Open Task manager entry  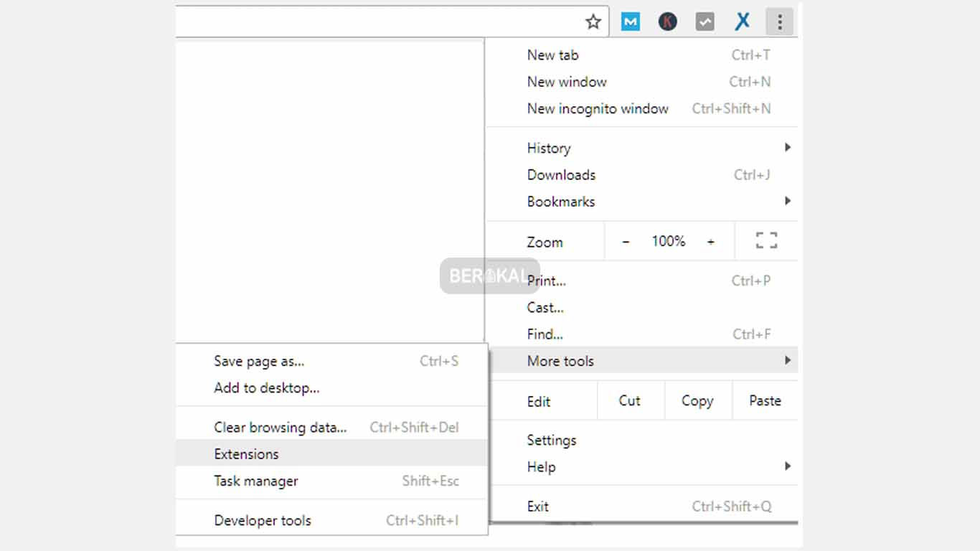(x=255, y=481)
